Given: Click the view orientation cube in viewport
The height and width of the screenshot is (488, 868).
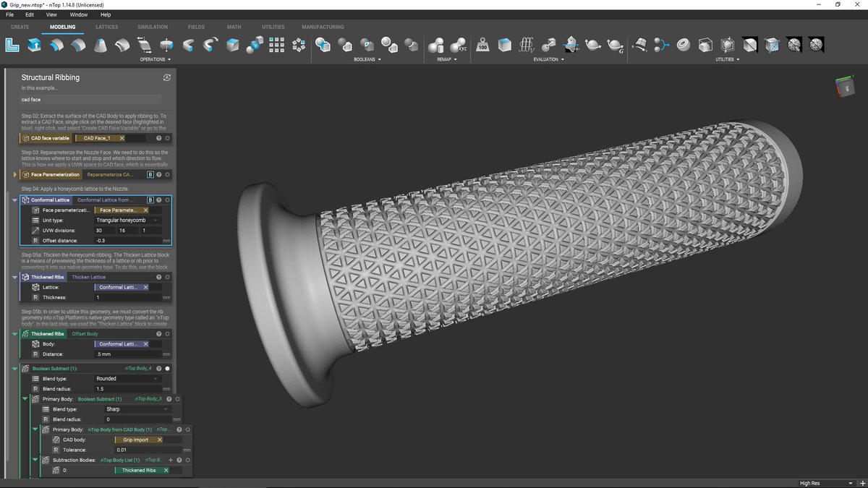Looking at the screenshot, I should pyautogui.click(x=844, y=87).
